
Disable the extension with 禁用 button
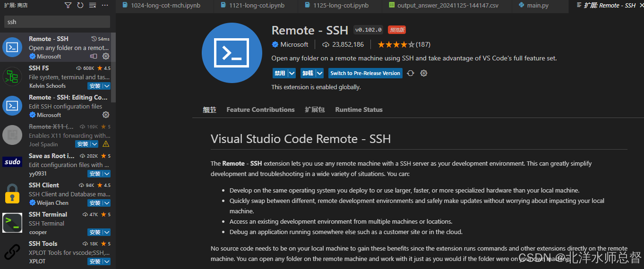280,73
